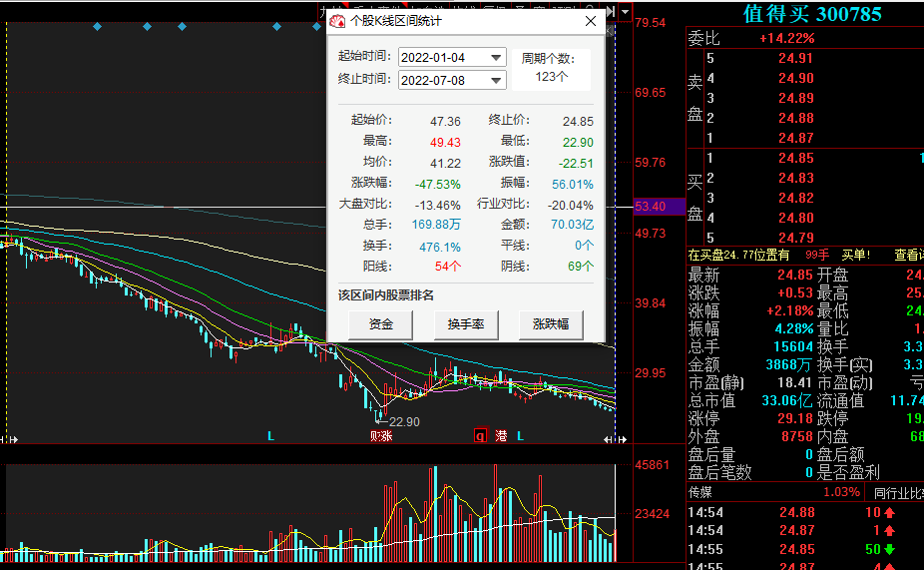Select buy level 3 price 24.82

(x=795, y=198)
